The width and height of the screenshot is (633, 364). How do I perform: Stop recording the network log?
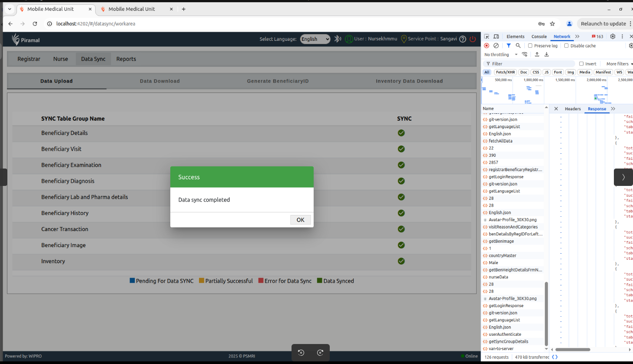(487, 46)
